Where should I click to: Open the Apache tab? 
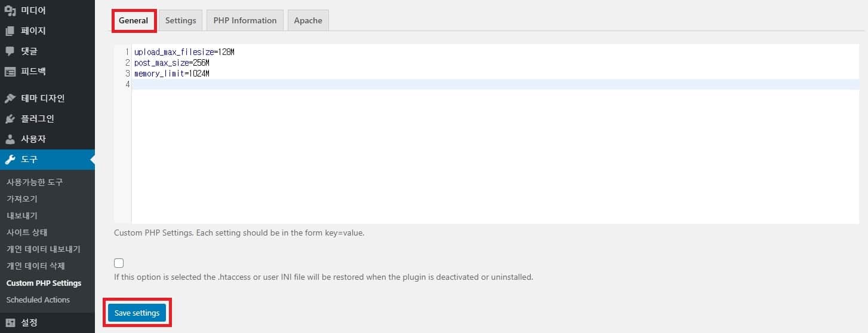(308, 20)
